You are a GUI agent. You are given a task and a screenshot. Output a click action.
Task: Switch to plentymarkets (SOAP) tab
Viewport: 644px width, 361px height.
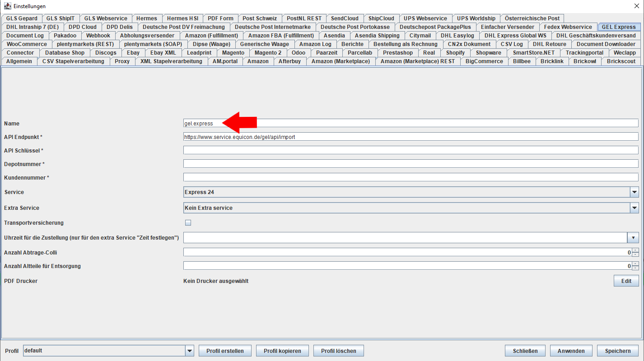point(154,44)
